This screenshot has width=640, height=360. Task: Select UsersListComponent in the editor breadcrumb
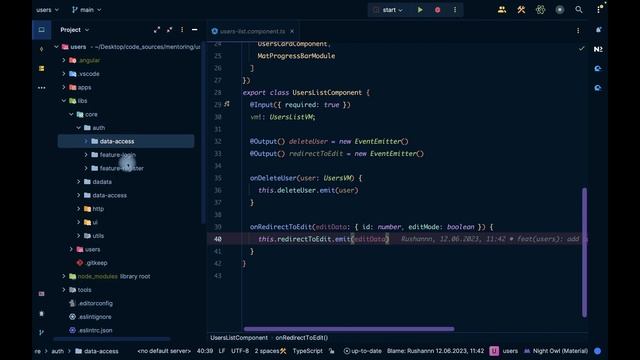click(x=239, y=338)
